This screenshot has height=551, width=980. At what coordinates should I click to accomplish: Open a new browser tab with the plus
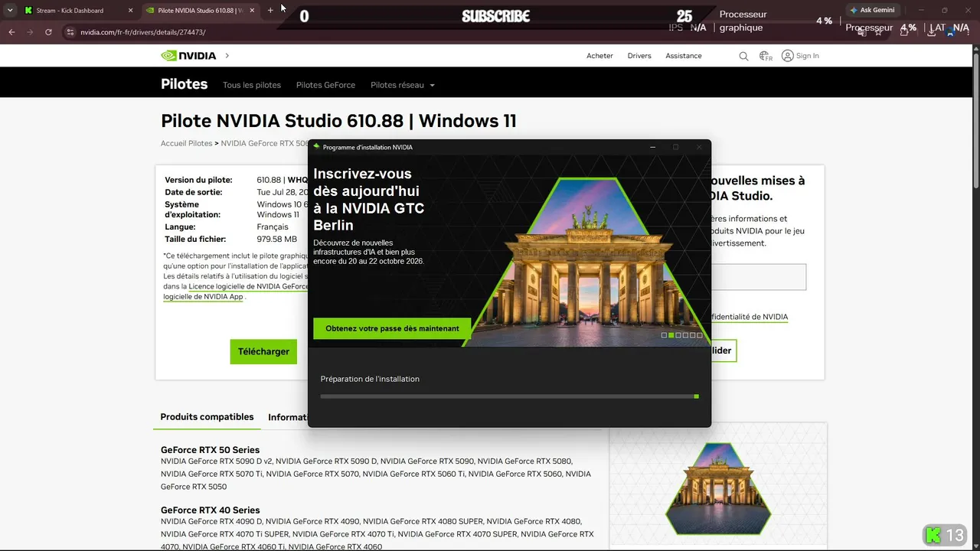click(270, 11)
